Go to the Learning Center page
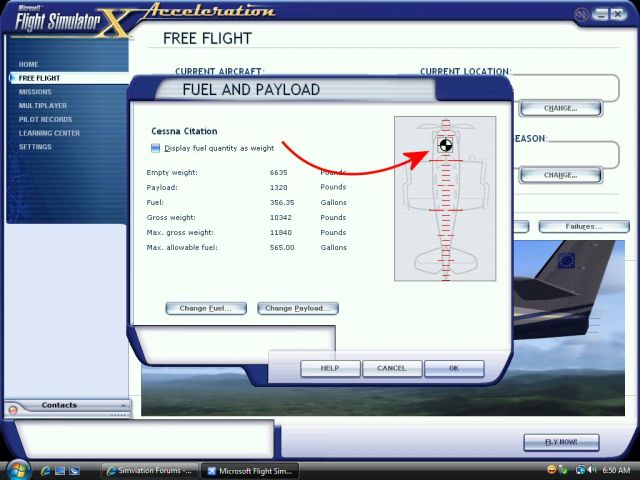Viewport: 640px width, 480px height. (x=49, y=133)
